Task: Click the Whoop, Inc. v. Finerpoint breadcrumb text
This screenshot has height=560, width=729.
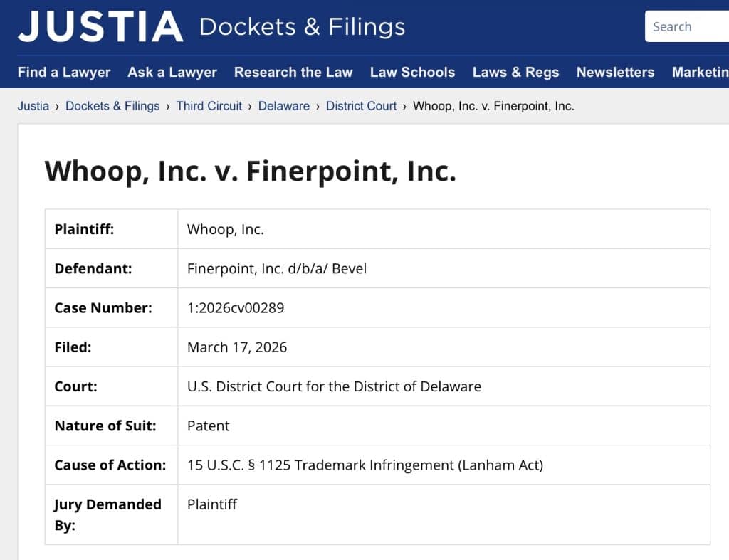Action: coord(493,106)
